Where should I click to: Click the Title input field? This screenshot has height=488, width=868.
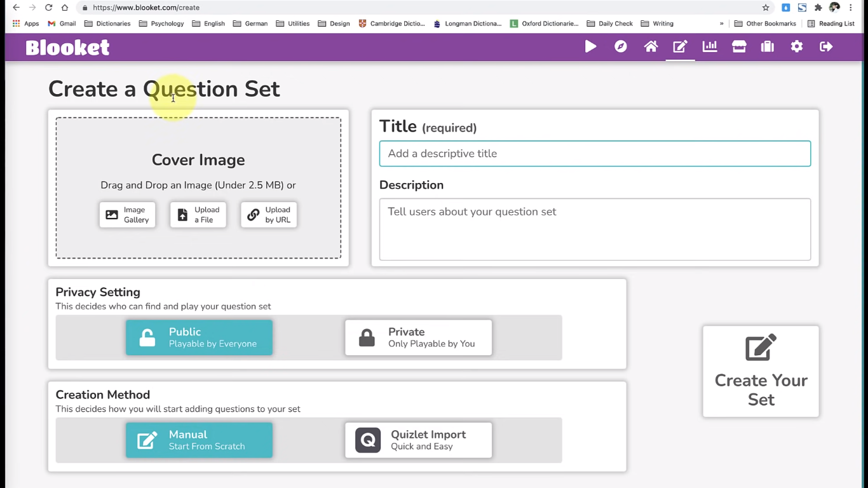coord(595,154)
